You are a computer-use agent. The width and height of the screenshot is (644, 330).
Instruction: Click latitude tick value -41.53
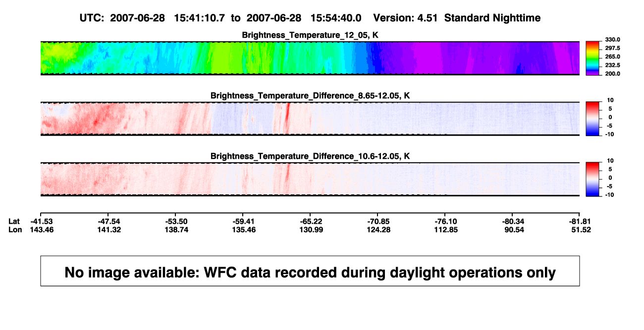coord(41,221)
